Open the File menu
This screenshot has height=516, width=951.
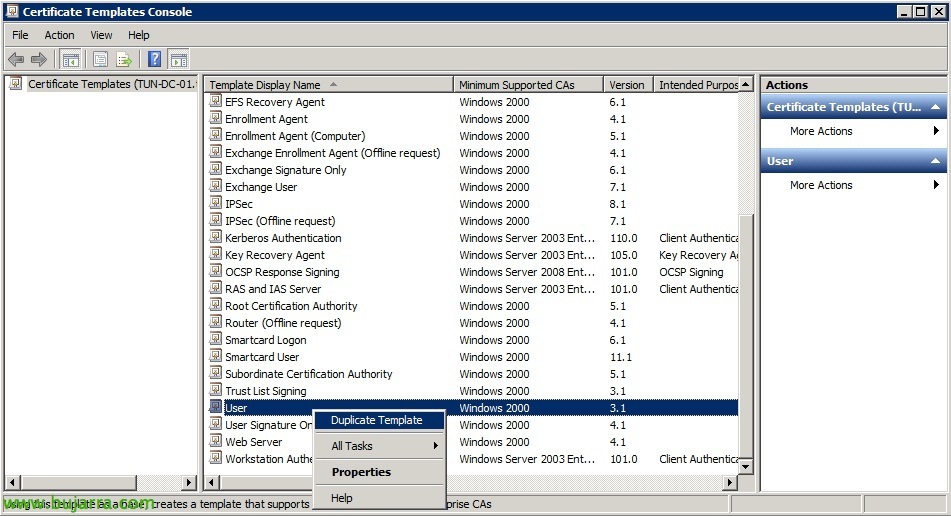tap(20, 35)
